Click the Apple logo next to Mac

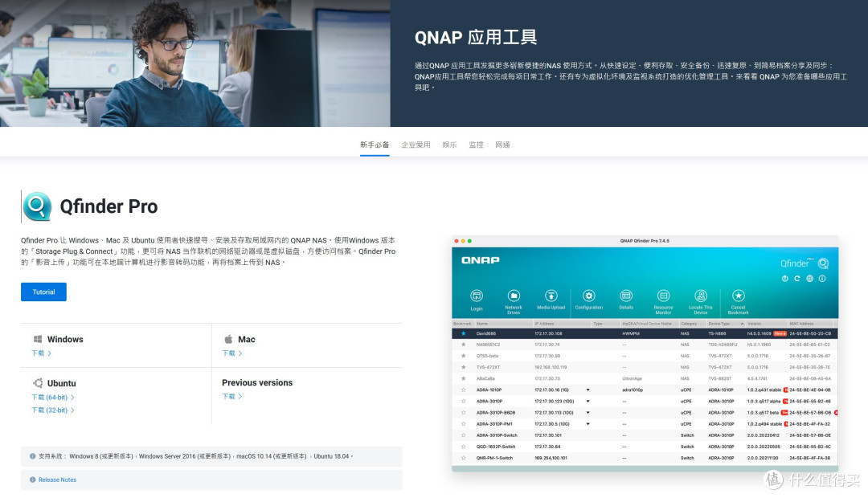pyautogui.click(x=228, y=339)
